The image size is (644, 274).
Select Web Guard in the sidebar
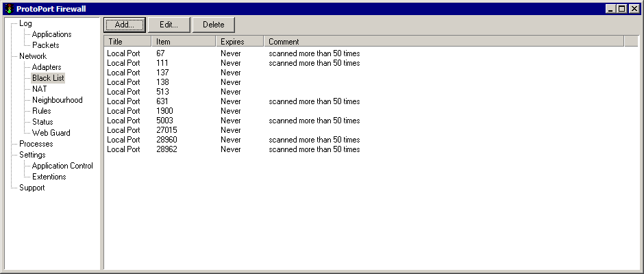pos(51,133)
